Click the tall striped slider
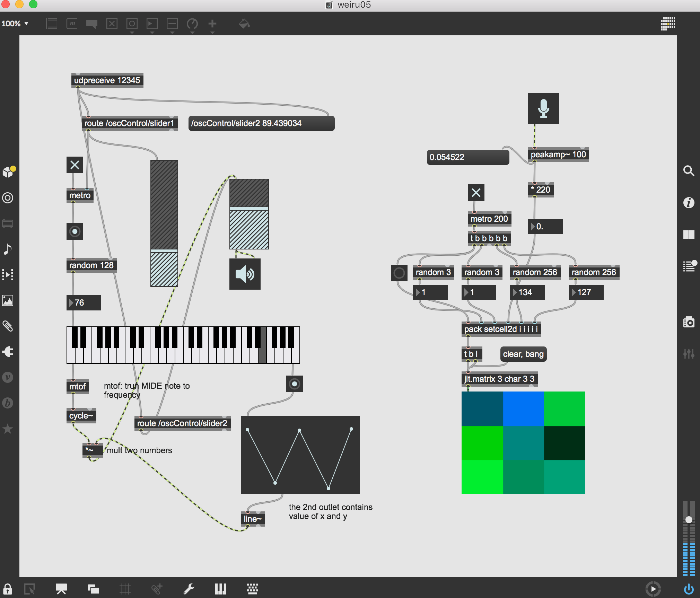Screen dimensions: 700x598 coord(164,223)
